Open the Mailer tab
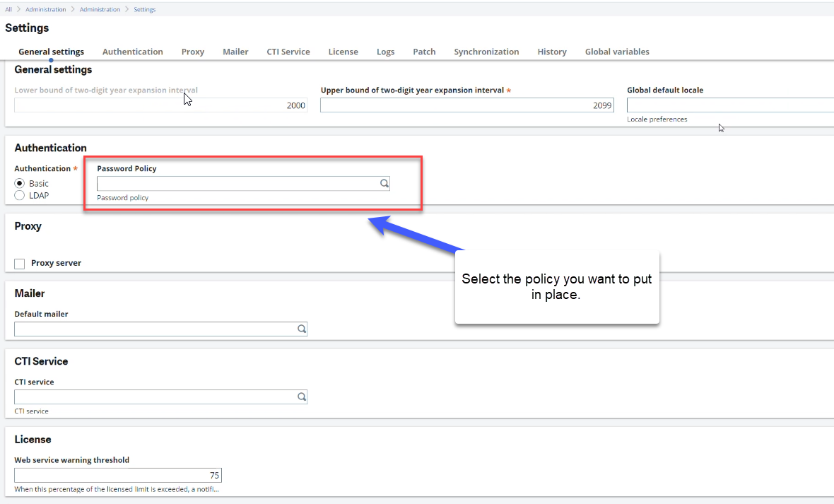Screen dimensions: 834x504 click(235, 51)
